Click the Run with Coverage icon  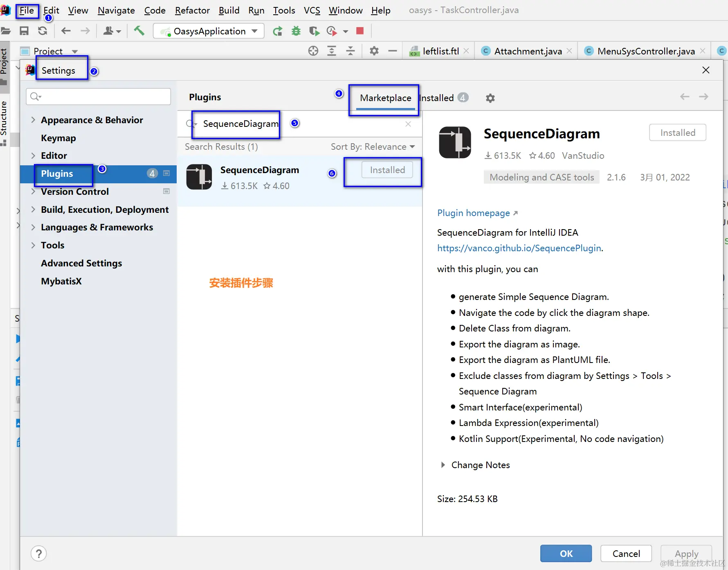point(314,31)
